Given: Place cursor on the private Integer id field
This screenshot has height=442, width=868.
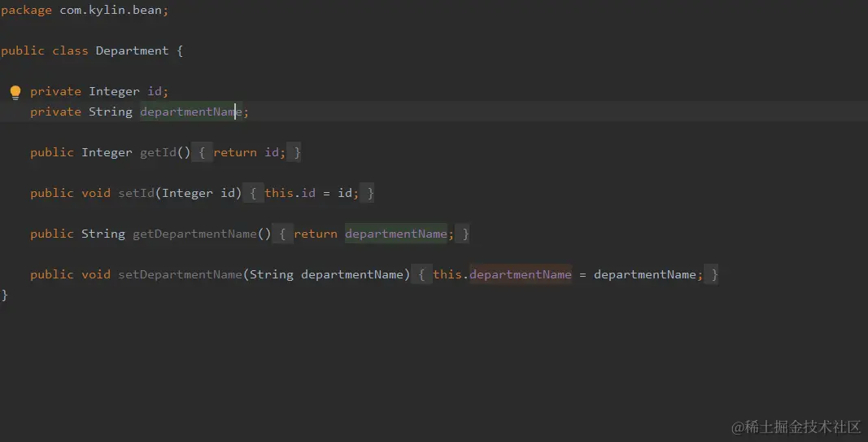Looking at the screenshot, I should [99, 91].
